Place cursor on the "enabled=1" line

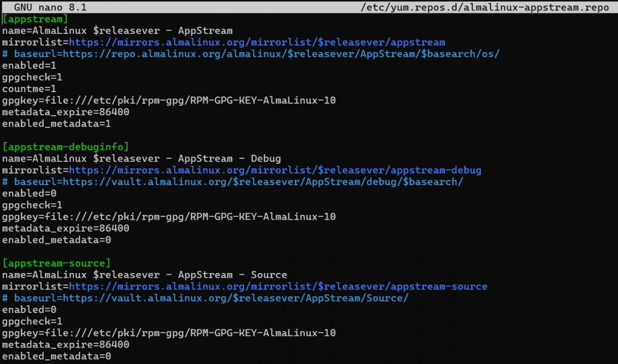(x=29, y=66)
